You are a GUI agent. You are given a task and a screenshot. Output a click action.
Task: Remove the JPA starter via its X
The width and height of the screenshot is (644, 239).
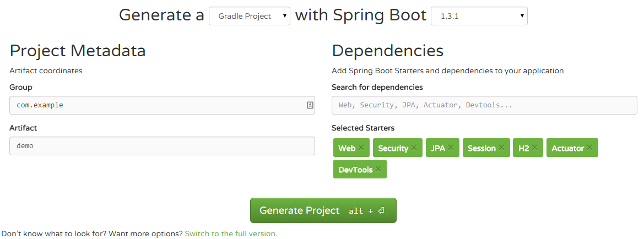(x=451, y=148)
